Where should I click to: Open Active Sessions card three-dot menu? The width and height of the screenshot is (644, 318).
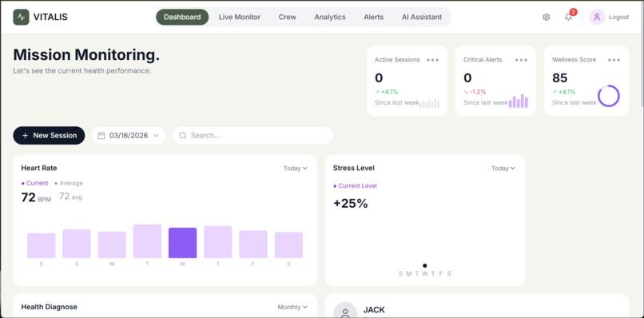point(432,60)
